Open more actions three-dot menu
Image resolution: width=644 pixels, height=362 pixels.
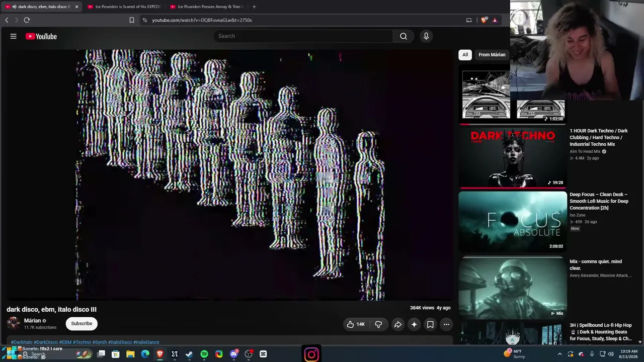[x=446, y=324]
